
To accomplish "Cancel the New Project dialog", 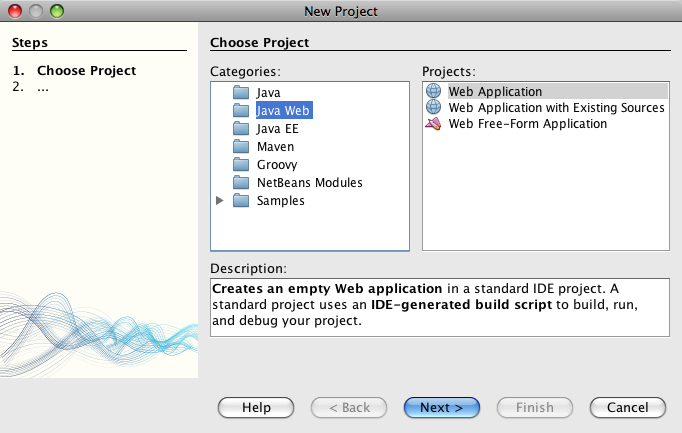I will [x=628, y=407].
